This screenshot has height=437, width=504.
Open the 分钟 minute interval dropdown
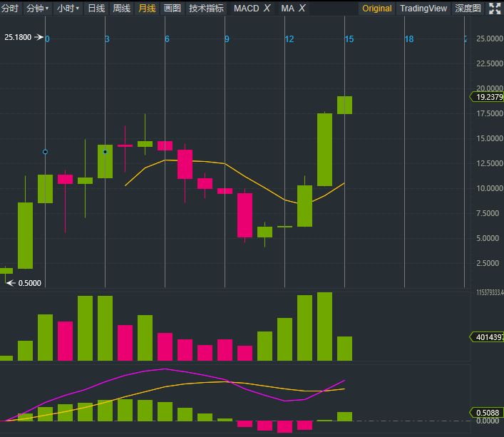[37, 9]
